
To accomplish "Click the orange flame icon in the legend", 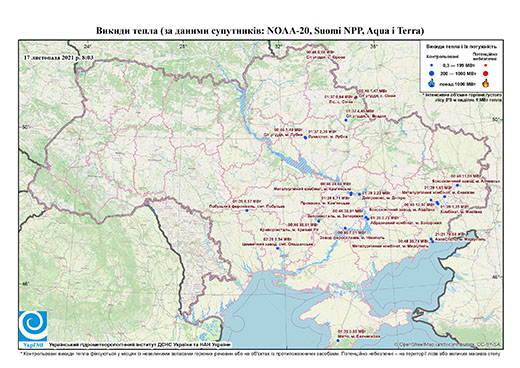I will pyautogui.click(x=485, y=83).
